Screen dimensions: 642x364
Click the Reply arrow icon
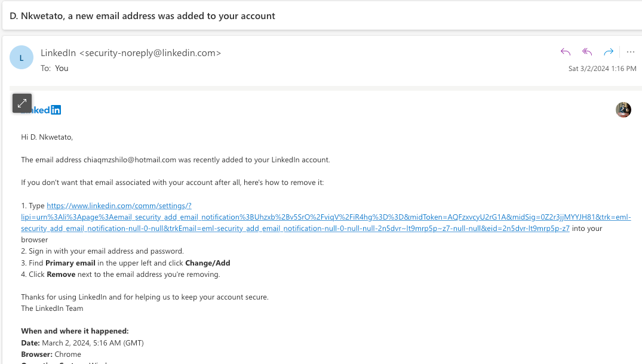tap(566, 52)
